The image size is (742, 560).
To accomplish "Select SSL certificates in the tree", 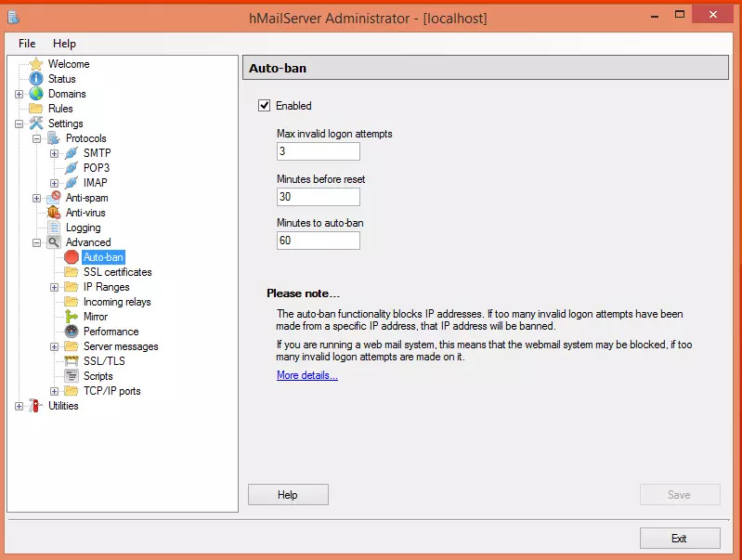I will pos(117,272).
